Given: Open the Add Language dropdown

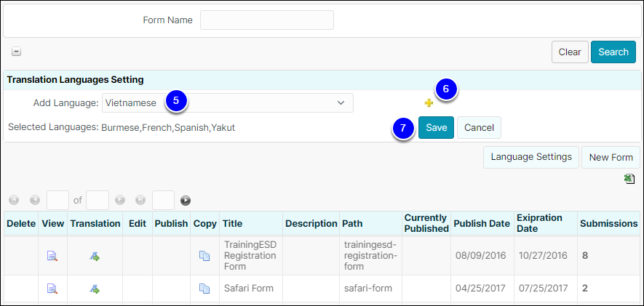Looking at the screenshot, I should pos(228,102).
